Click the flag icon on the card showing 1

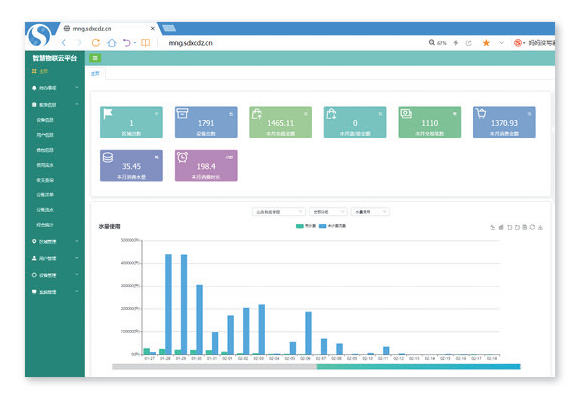pyautogui.click(x=108, y=114)
